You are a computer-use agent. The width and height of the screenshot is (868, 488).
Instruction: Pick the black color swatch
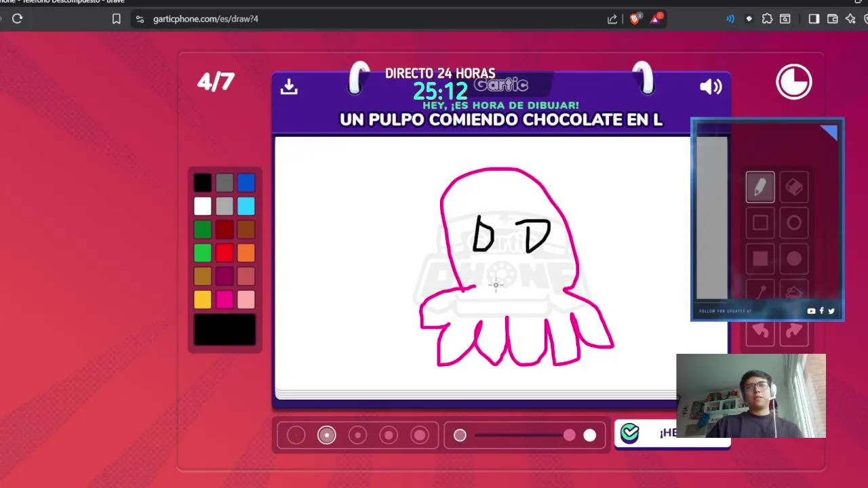click(202, 182)
